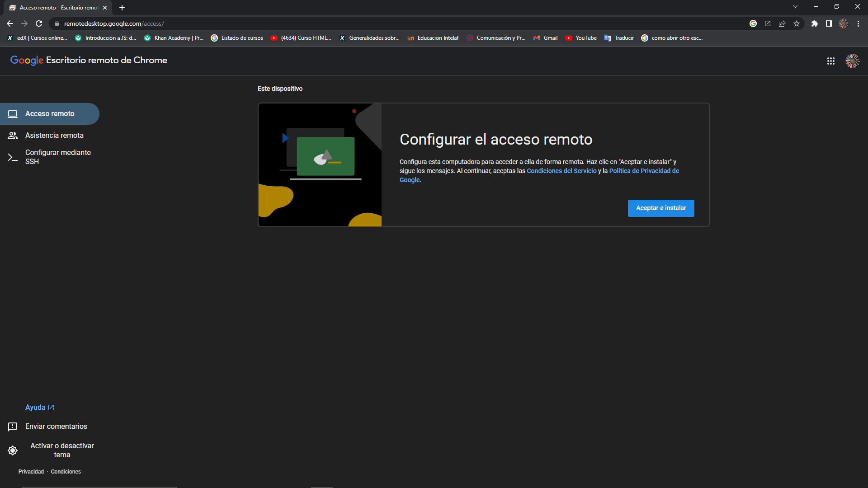Open Chrome side panel icon

(x=829, y=23)
